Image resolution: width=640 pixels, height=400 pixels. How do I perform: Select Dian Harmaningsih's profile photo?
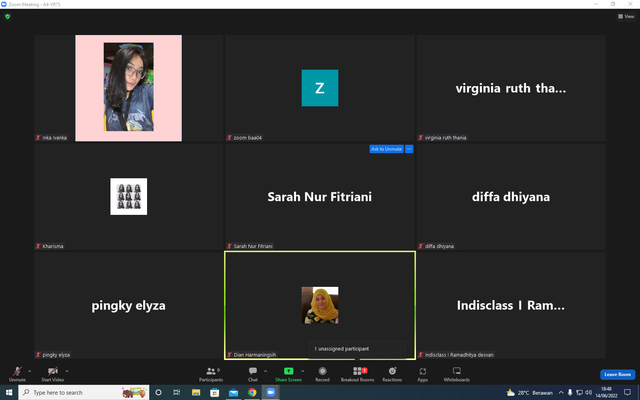pyautogui.click(x=320, y=305)
